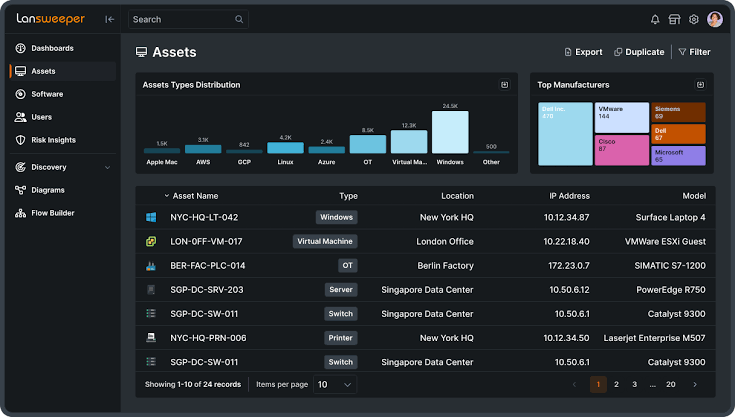Click the Flow Builder hierarchy icon
The image size is (735, 417).
(20, 213)
